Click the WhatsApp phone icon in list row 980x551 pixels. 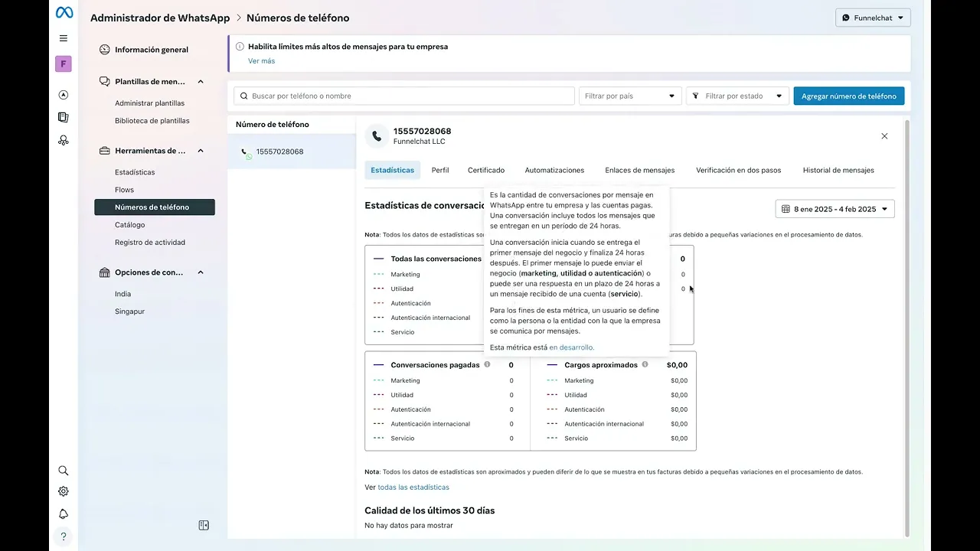tap(246, 152)
